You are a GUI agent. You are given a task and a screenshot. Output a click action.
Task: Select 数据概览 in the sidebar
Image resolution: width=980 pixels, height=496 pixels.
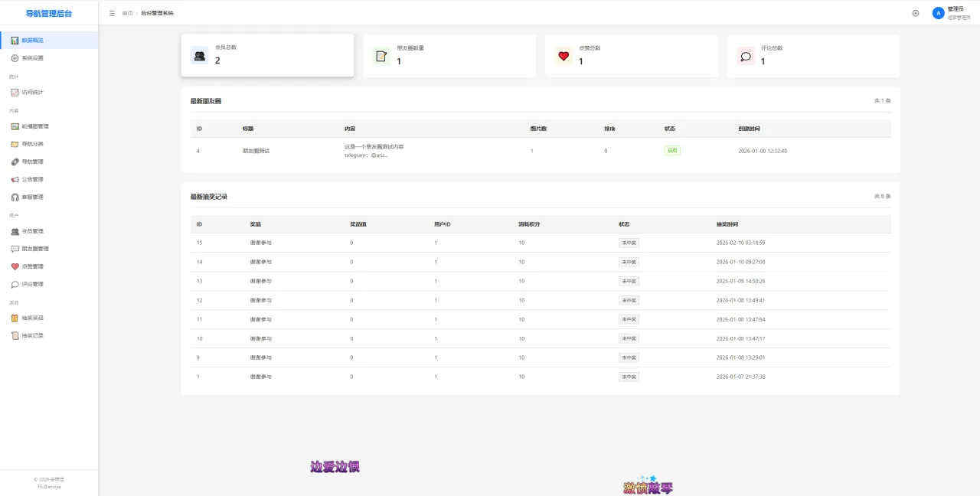tap(32, 40)
